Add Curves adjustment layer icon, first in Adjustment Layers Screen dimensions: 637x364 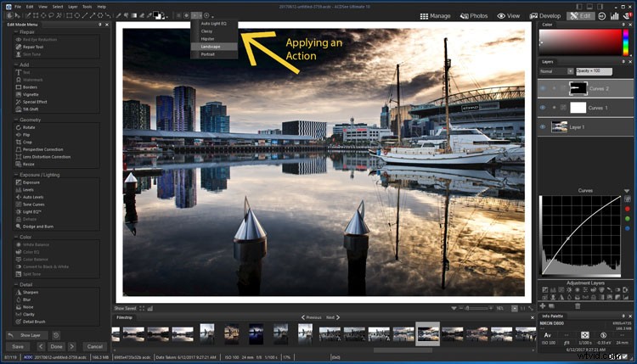pyautogui.click(x=544, y=290)
